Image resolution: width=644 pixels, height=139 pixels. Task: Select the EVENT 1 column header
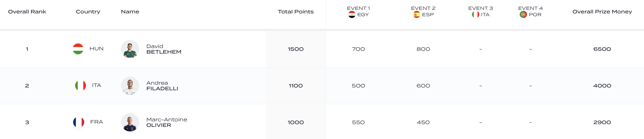pos(358,8)
